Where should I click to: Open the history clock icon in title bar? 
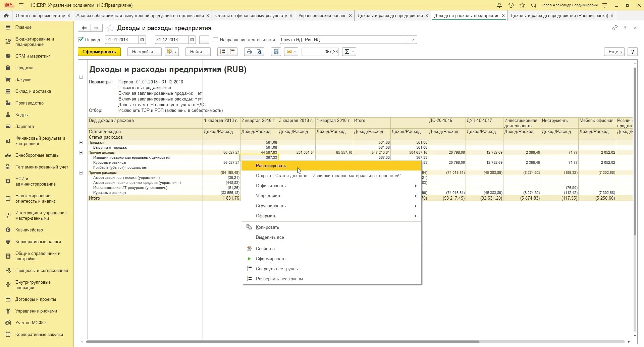(x=511, y=5)
